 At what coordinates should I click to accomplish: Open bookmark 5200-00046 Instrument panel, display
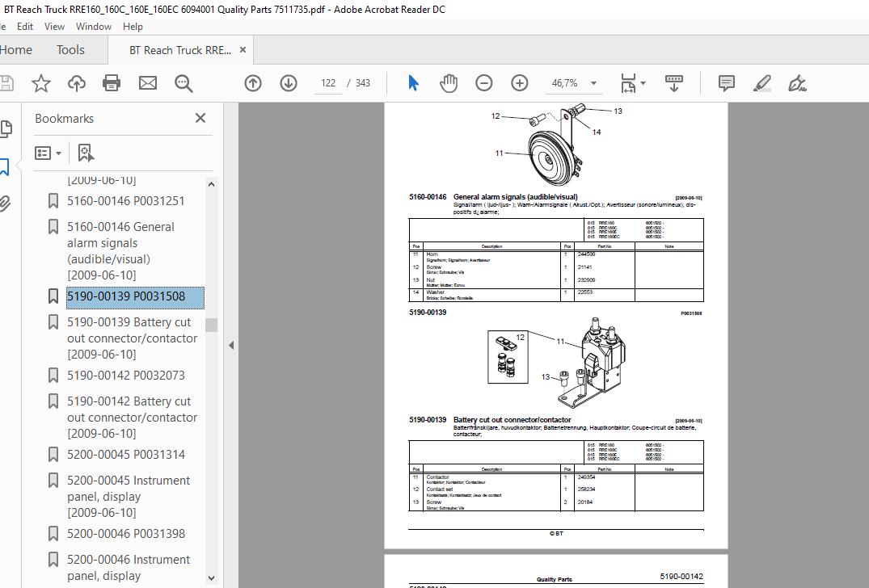pyautogui.click(x=129, y=568)
